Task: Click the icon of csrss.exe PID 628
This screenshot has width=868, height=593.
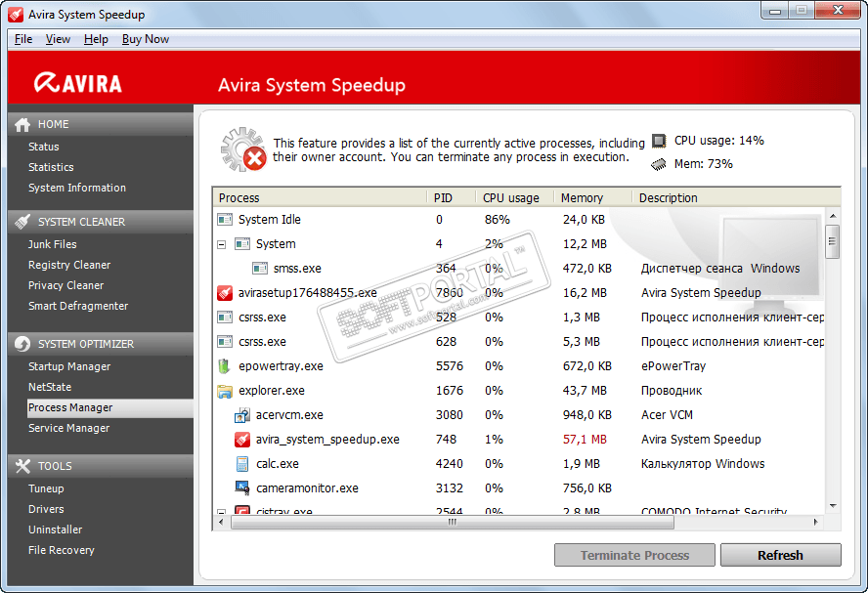Action: [x=225, y=341]
